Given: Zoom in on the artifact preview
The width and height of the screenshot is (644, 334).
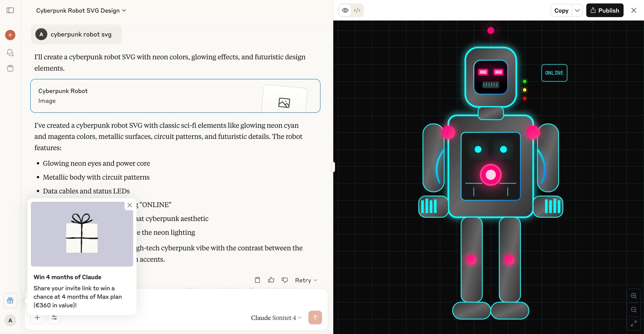Looking at the screenshot, I should [634, 296].
